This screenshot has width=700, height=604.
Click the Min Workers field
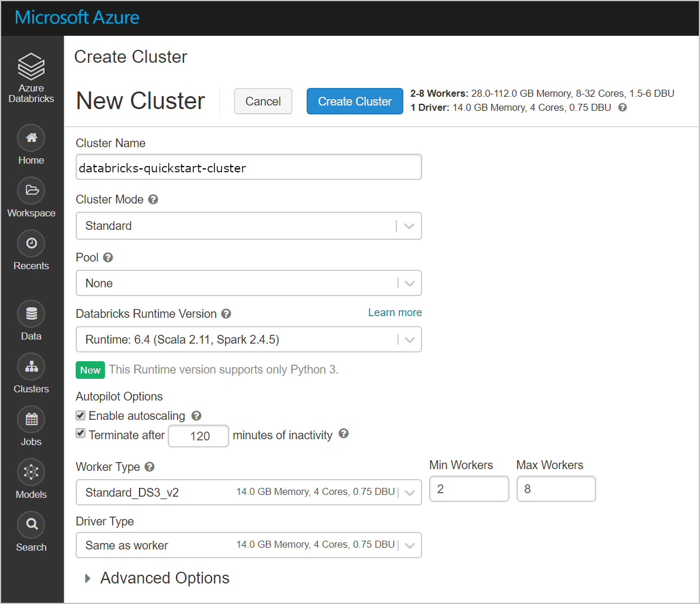point(469,489)
